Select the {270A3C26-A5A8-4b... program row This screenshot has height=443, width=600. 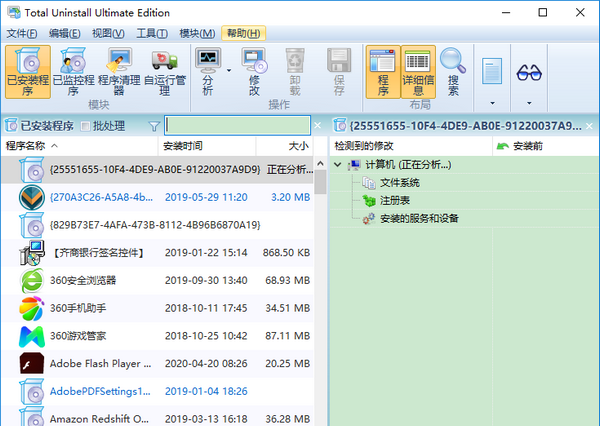click(158, 197)
